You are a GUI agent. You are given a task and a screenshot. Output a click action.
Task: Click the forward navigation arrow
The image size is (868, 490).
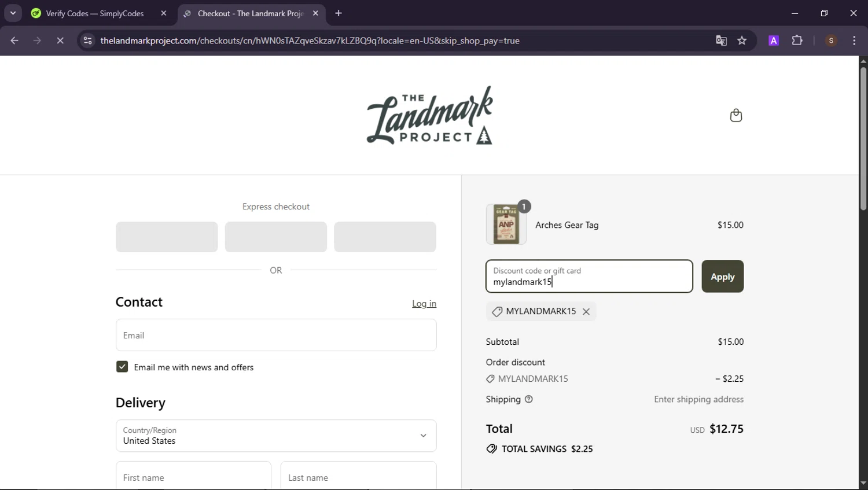pyautogui.click(x=37, y=40)
